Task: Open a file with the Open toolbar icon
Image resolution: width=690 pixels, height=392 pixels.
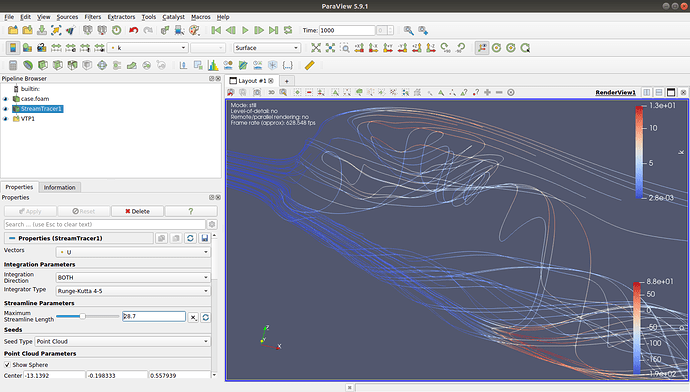Action: [x=13, y=30]
